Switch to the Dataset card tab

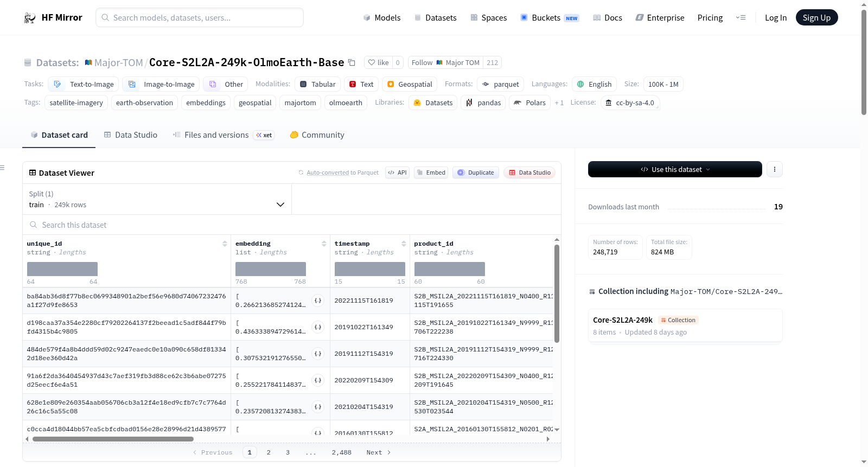point(59,135)
